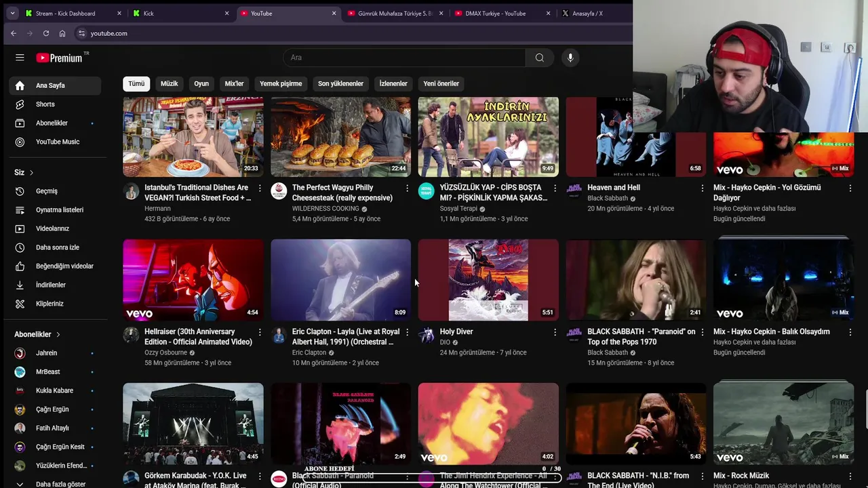The width and height of the screenshot is (868, 488).
Task: Open Jahrein subscription channel
Action: click(x=56, y=353)
